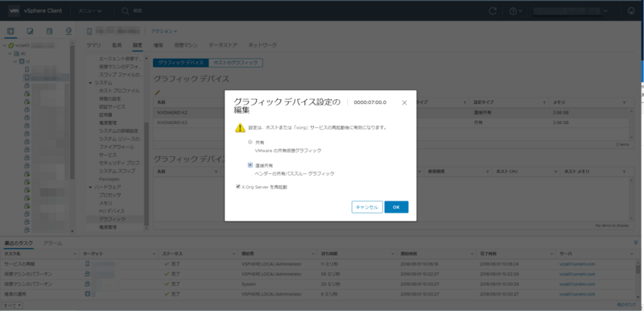The height and width of the screenshot is (311, 644).
Task: Open the smiley feedback icon
Action: [631, 11]
